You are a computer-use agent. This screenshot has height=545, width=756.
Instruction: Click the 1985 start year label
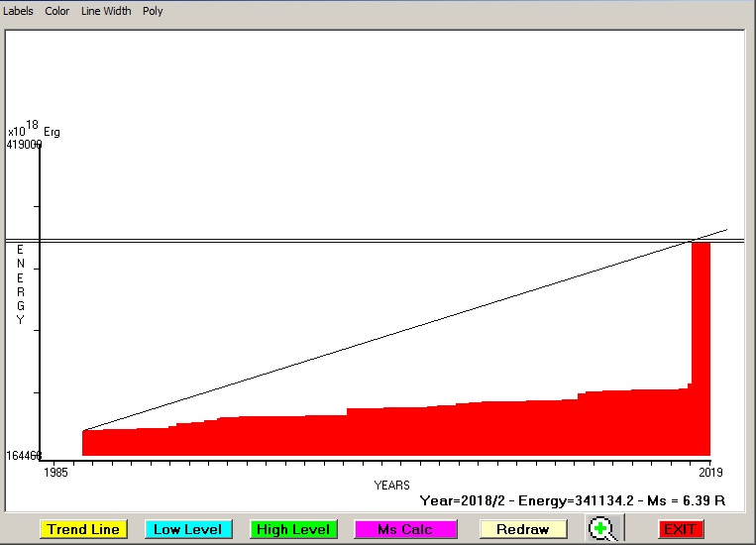(x=55, y=471)
